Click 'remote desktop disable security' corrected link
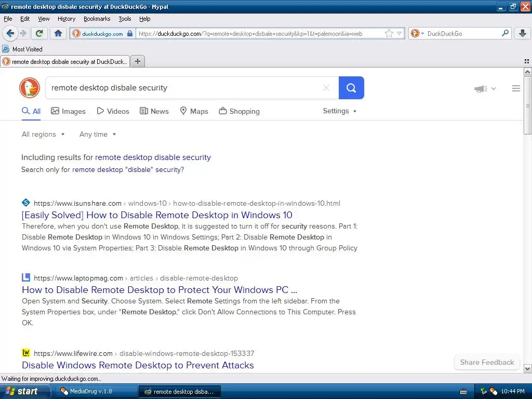 pos(153,157)
